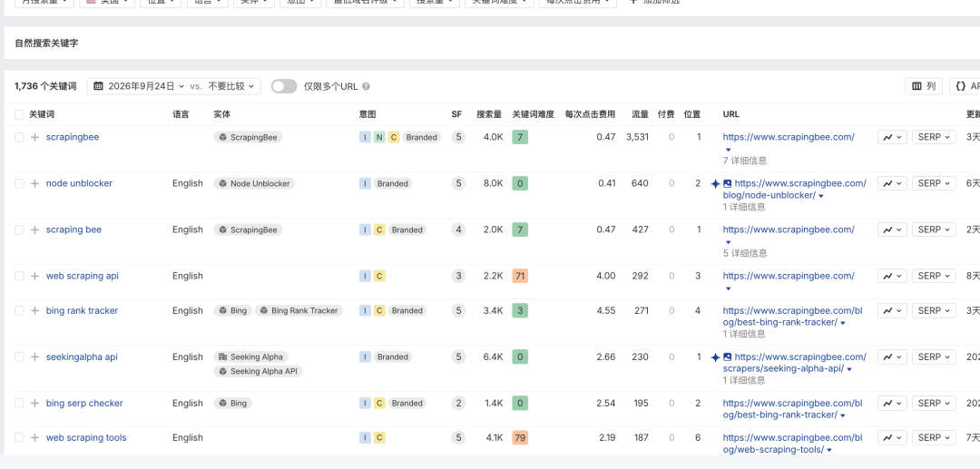Image resolution: width=980 pixels, height=469 pixels.
Task: Click the columns icon in 列 button
Action: [x=916, y=86]
